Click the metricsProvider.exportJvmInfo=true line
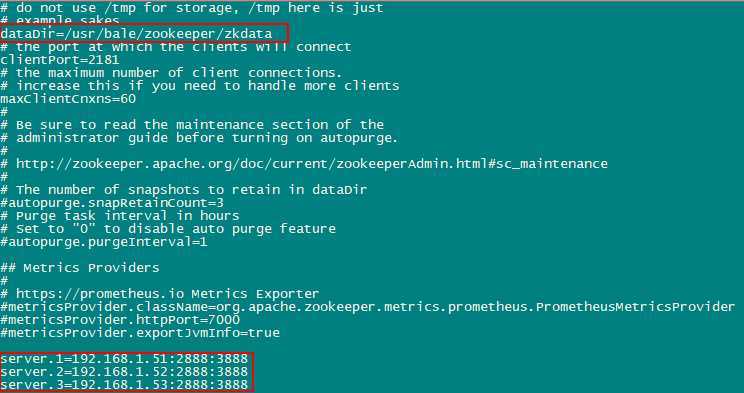 point(140,333)
